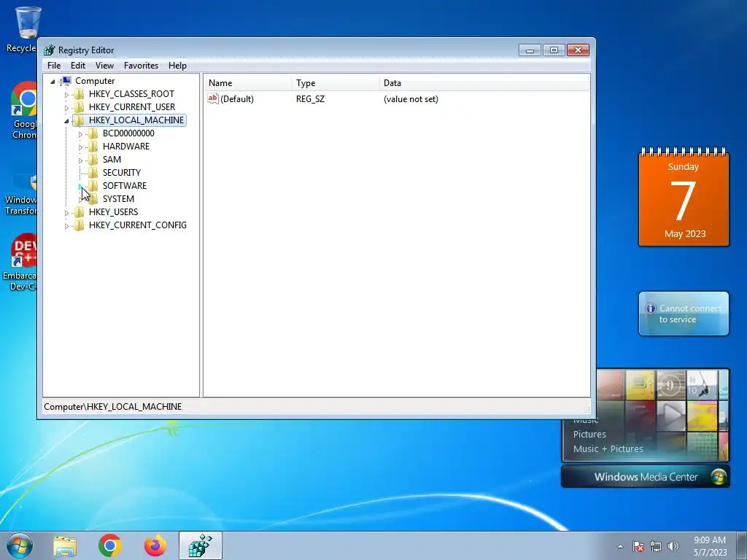Select the Google Chrome desktop shortcut
The image size is (747, 560).
pos(24,111)
